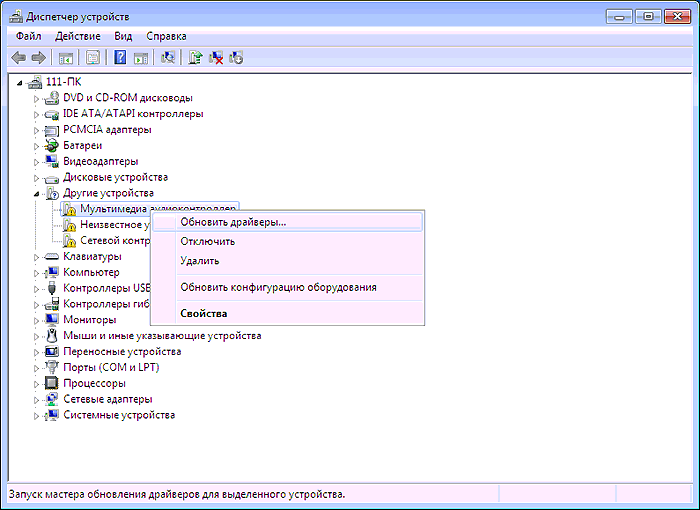Open the Properties toolbar icon

pos(94,58)
